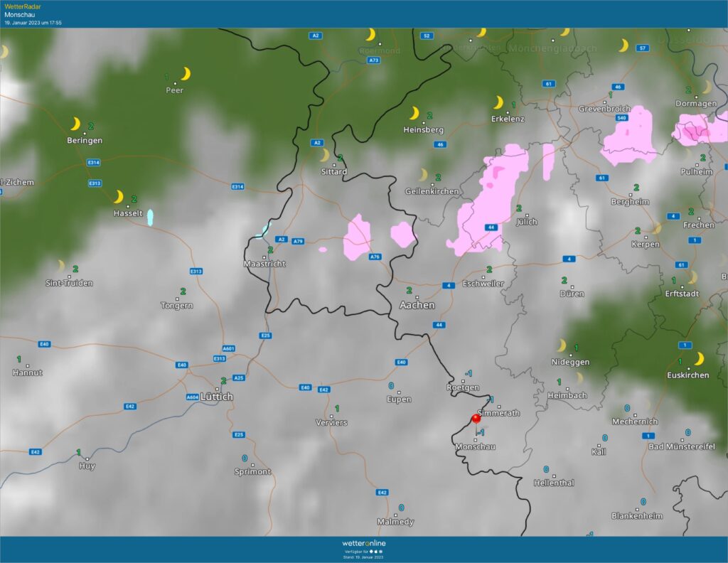Select the Simmerath town label
Screen dimensions: 728x563
(498, 413)
